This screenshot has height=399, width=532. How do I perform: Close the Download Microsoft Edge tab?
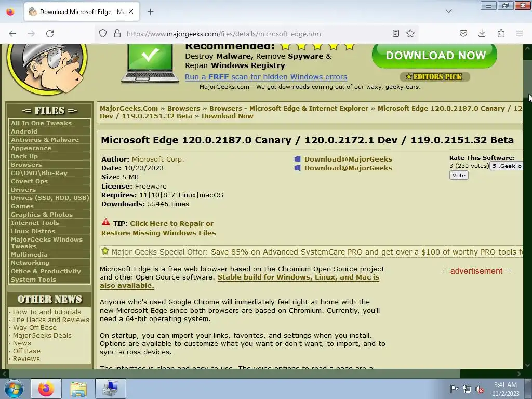(131, 12)
